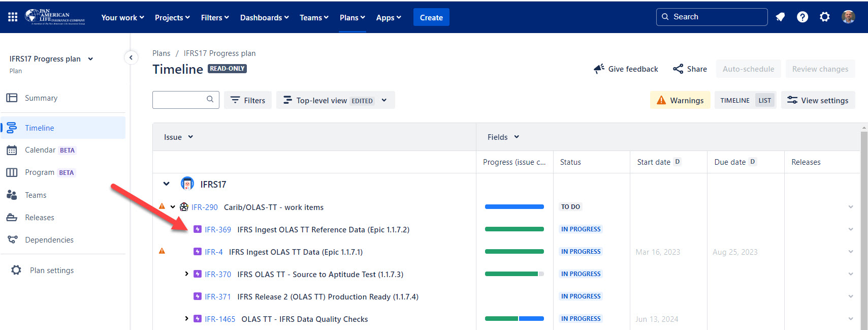
Task: Open the IFR-369 issue link
Action: point(218,230)
